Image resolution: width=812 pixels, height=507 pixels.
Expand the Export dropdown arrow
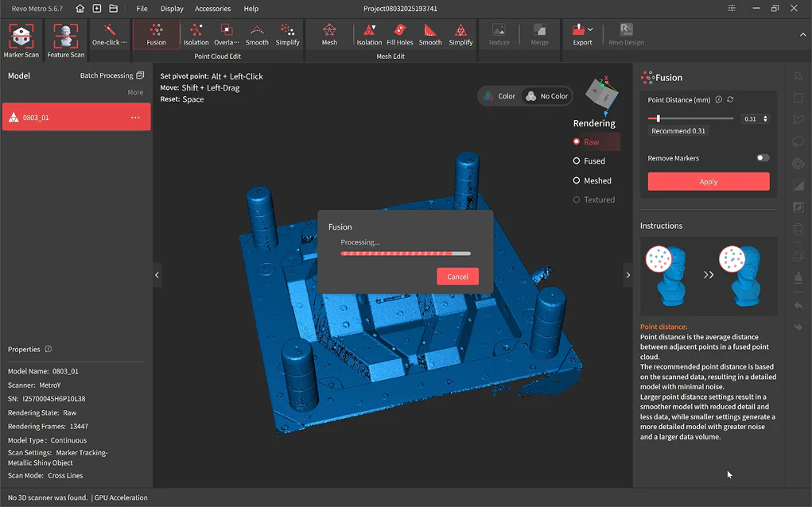click(x=590, y=30)
